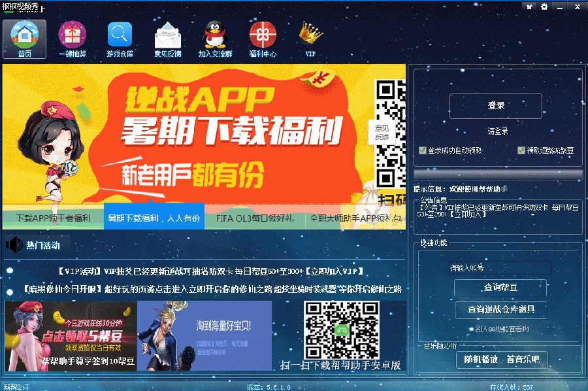The height and width of the screenshot is (391, 588).
Task: Select 下载APP领王者福利 banner tab
Action: [54, 217]
